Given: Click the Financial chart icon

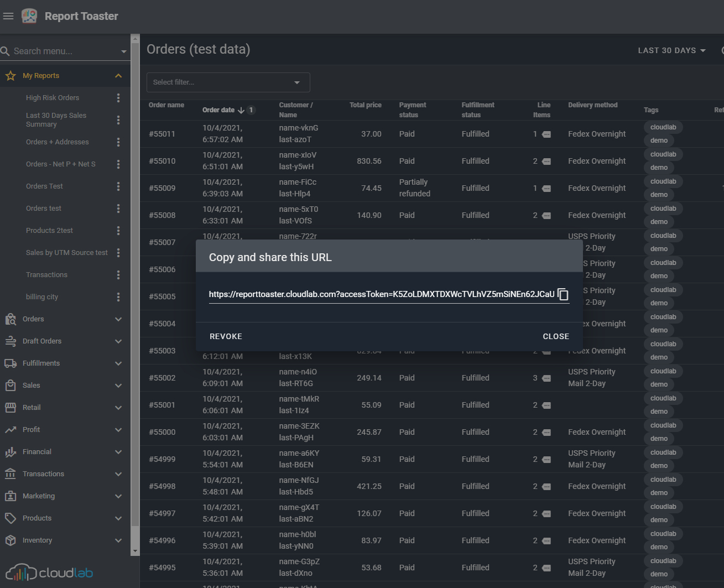Looking at the screenshot, I should point(11,452).
